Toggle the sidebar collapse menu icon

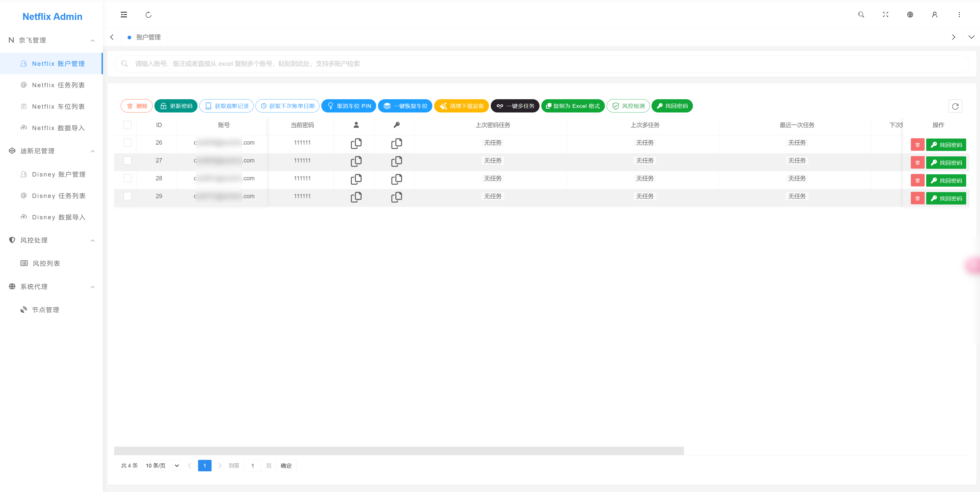(x=124, y=15)
